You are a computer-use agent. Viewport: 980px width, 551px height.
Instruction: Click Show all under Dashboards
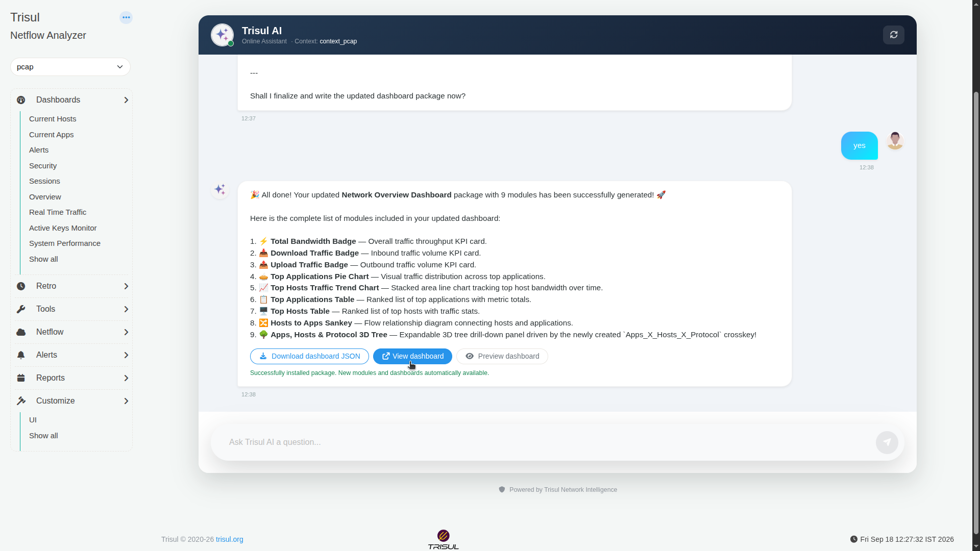click(x=43, y=259)
